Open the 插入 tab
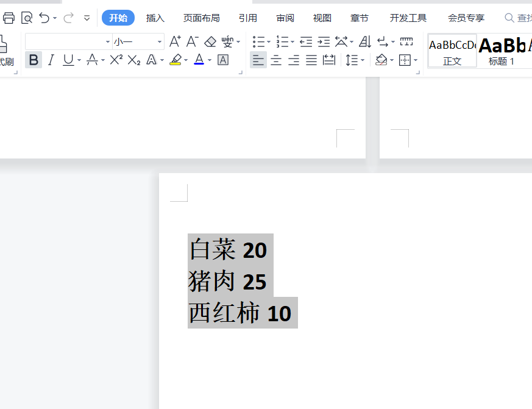The height and width of the screenshot is (409, 532). tap(155, 18)
